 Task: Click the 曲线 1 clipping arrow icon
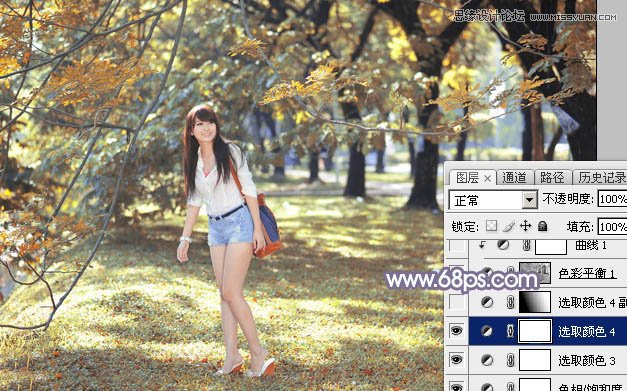tap(482, 245)
